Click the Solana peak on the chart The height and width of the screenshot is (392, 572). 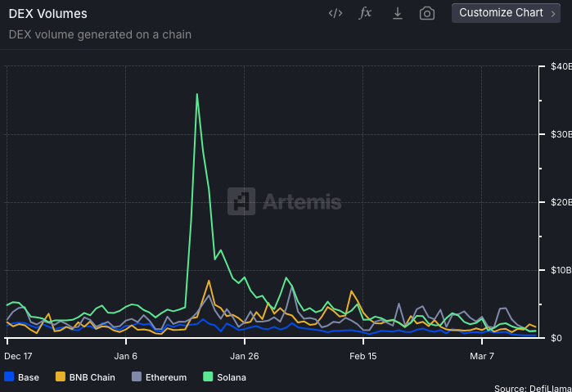[x=197, y=94]
